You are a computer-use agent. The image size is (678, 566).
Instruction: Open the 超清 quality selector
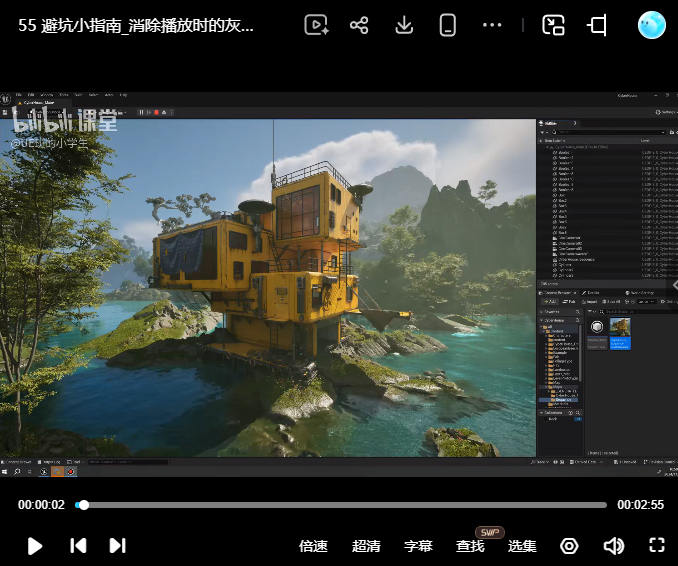[x=366, y=546]
